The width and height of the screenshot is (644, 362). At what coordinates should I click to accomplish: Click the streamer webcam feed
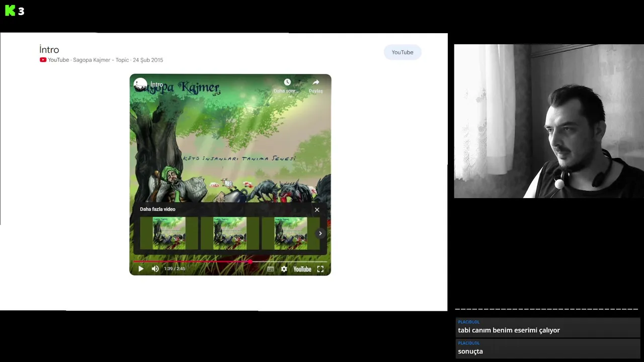pos(549,121)
